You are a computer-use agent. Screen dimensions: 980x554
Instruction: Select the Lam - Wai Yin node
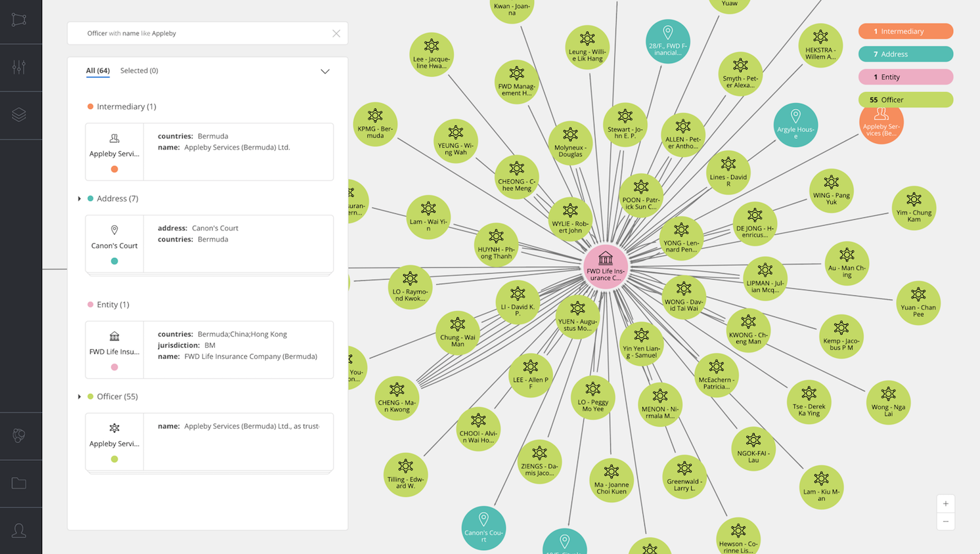click(x=428, y=217)
